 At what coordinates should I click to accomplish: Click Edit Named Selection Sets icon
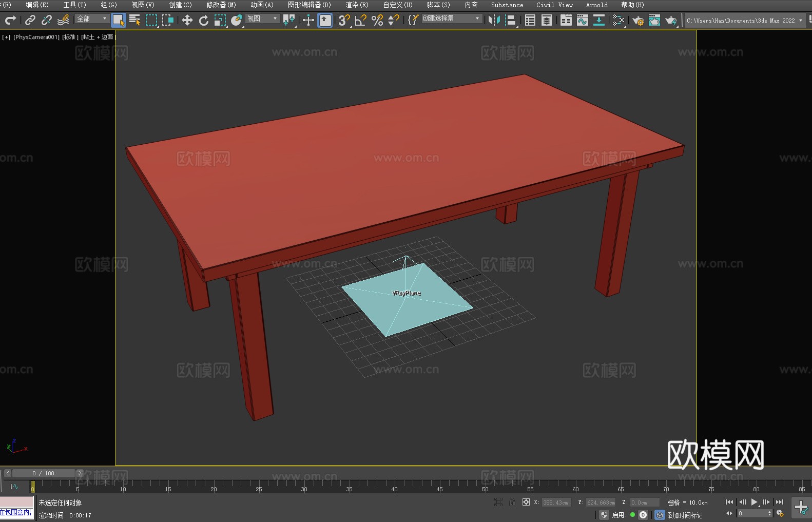click(x=413, y=20)
